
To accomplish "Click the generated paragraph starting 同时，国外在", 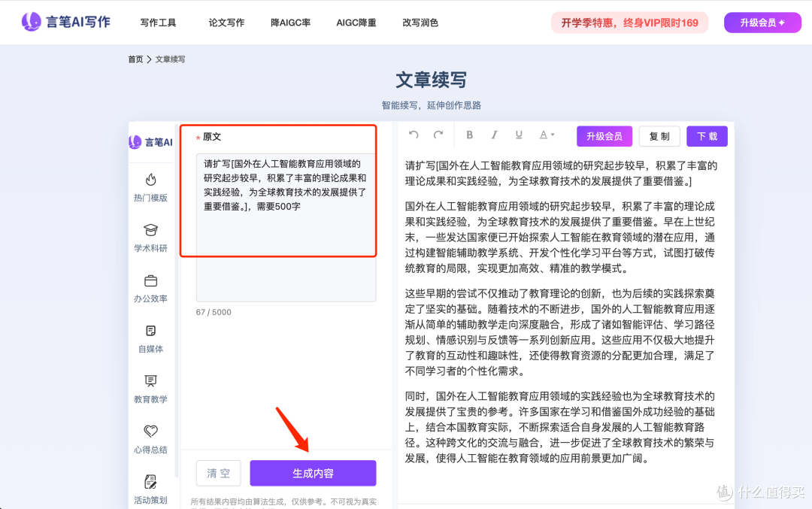I will (560, 427).
